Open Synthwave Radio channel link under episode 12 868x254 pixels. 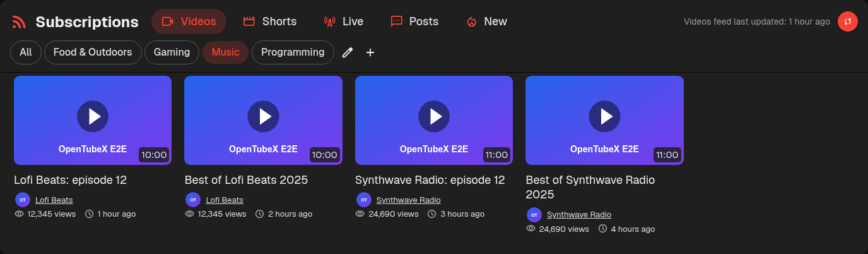(409, 200)
